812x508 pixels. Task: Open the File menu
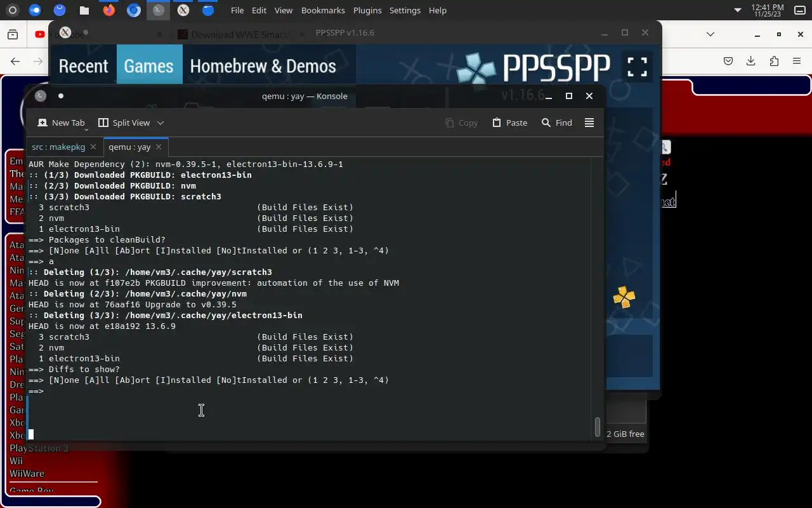coord(237,10)
